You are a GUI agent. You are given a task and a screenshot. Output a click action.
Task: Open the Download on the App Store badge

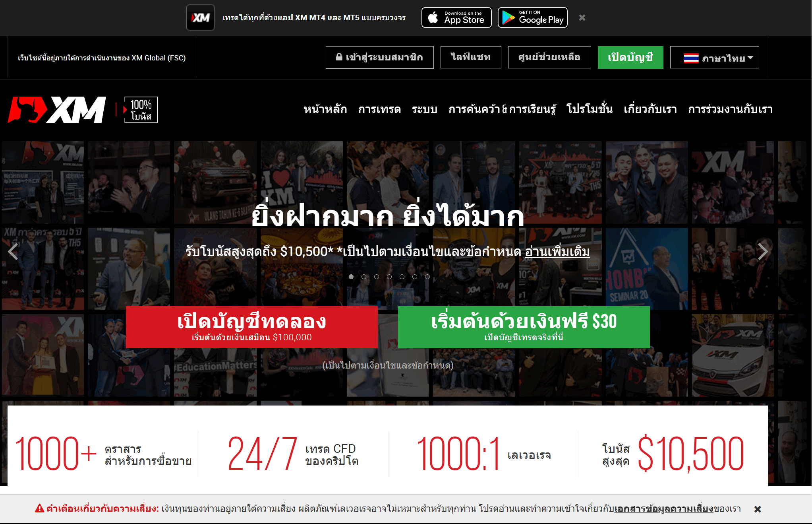(x=456, y=17)
